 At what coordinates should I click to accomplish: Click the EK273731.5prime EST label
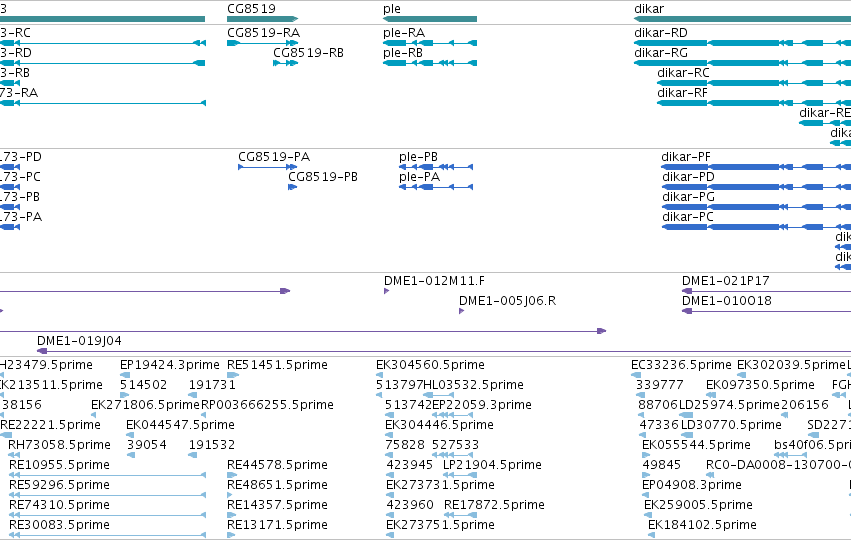[x=440, y=485]
